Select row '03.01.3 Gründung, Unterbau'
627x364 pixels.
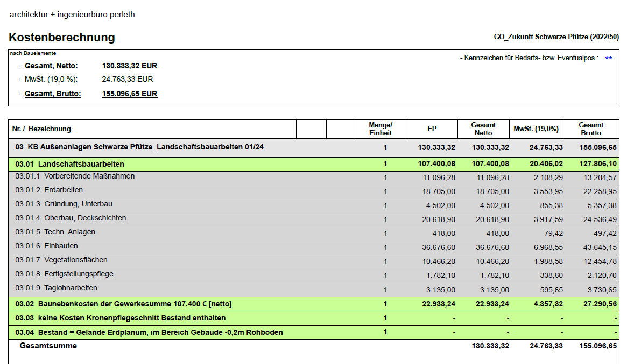[x=313, y=206]
